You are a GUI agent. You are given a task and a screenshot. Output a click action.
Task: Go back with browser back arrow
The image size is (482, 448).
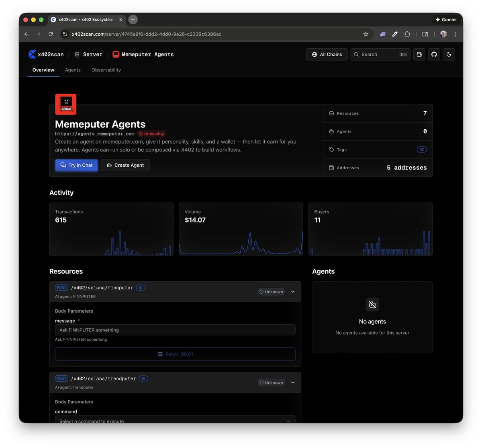27,34
